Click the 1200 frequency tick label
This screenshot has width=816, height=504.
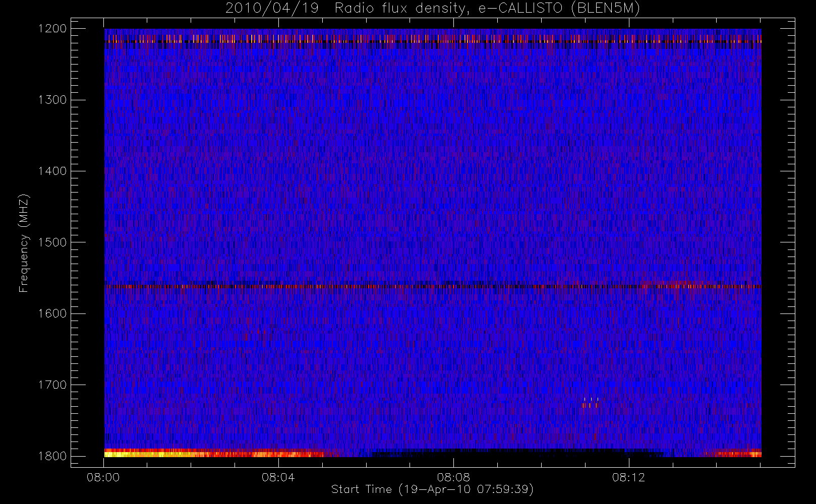pos(52,29)
